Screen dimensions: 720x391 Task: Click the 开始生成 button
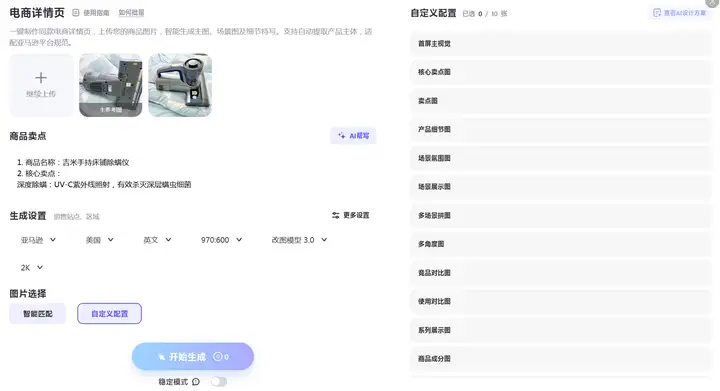pyautogui.click(x=192, y=357)
